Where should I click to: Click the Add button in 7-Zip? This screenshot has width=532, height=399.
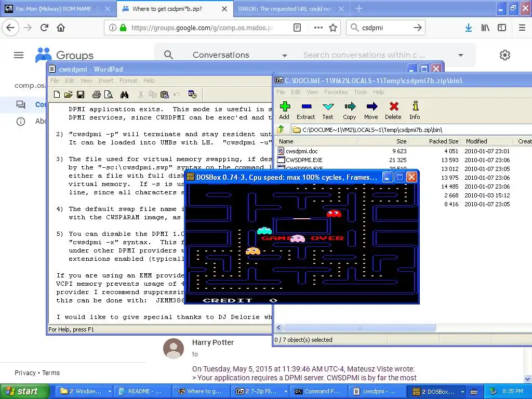click(x=284, y=111)
